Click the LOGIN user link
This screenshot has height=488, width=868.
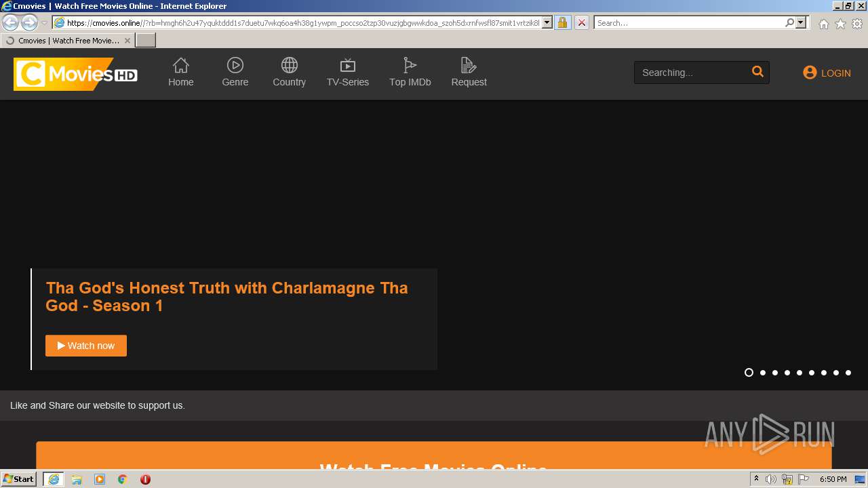click(827, 73)
